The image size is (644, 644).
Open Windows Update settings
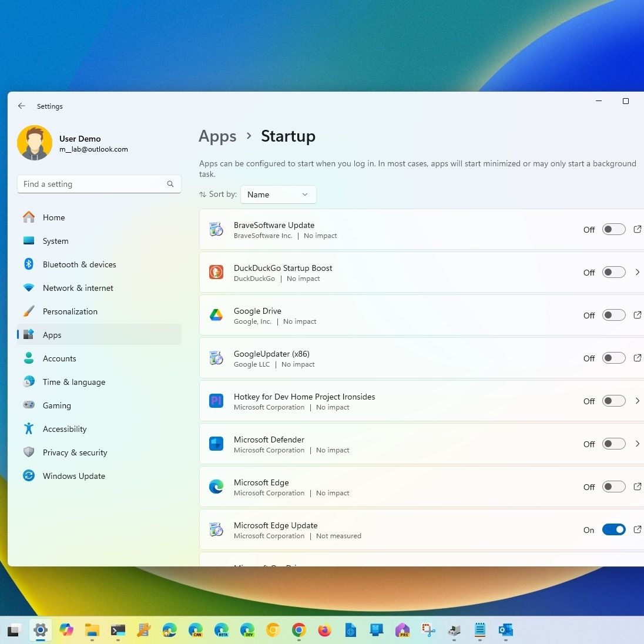tap(99, 475)
